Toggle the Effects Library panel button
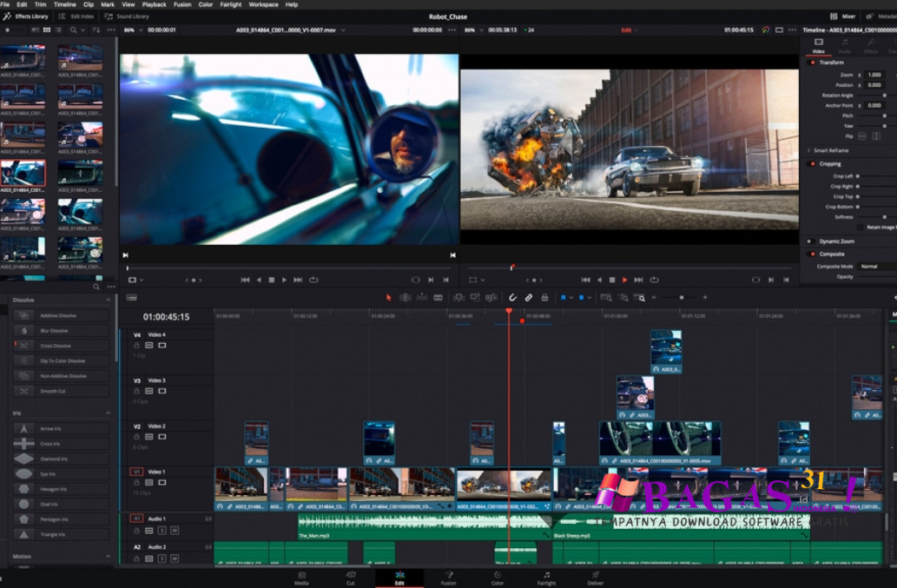Image resolution: width=897 pixels, height=588 pixels. pos(26,17)
